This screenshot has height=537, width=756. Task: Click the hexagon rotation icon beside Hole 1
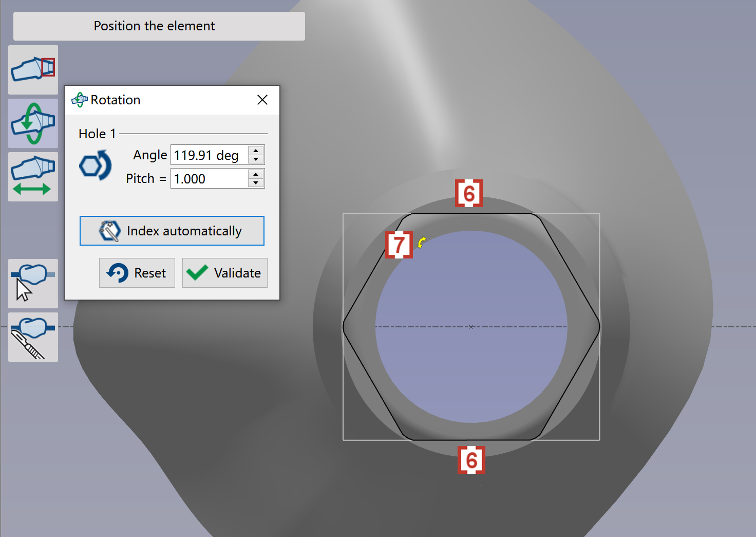[95, 165]
